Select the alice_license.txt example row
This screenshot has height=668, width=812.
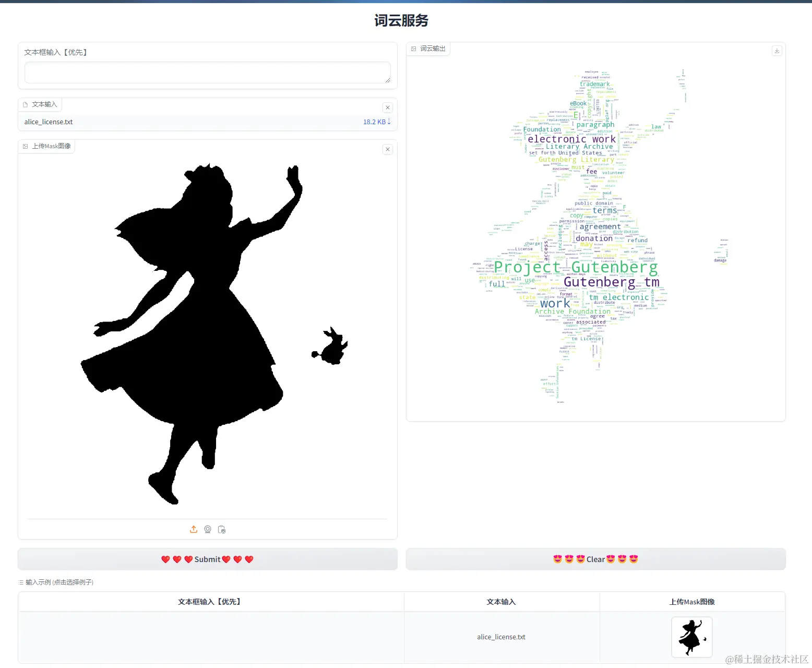[501, 637]
